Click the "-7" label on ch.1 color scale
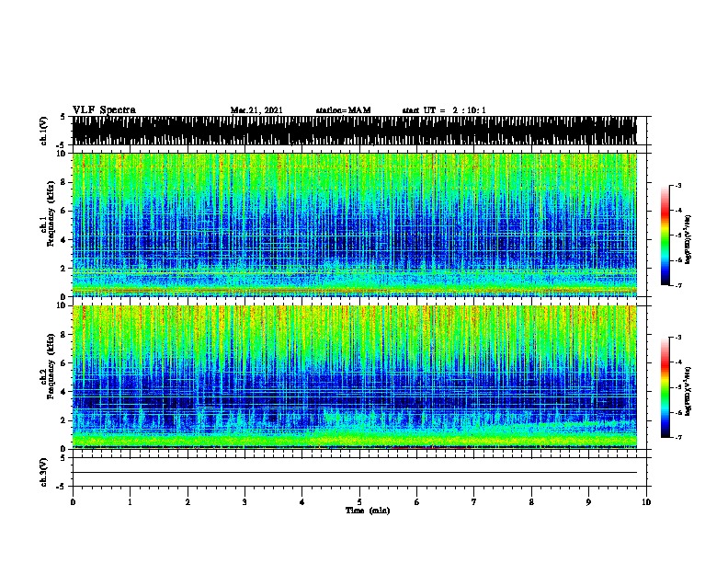The width and height of the screenshot is (728, 563). click(x=677, y=285)
